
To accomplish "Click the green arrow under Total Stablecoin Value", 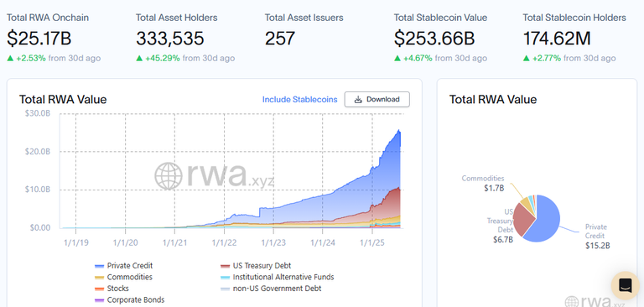I will click(x=397, y=59).
